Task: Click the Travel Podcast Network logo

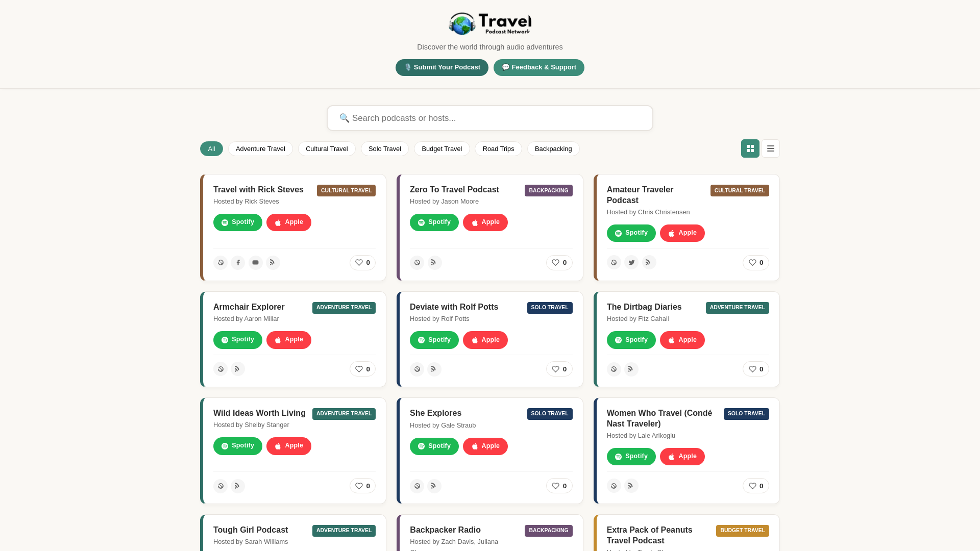Action: [490, 23]
